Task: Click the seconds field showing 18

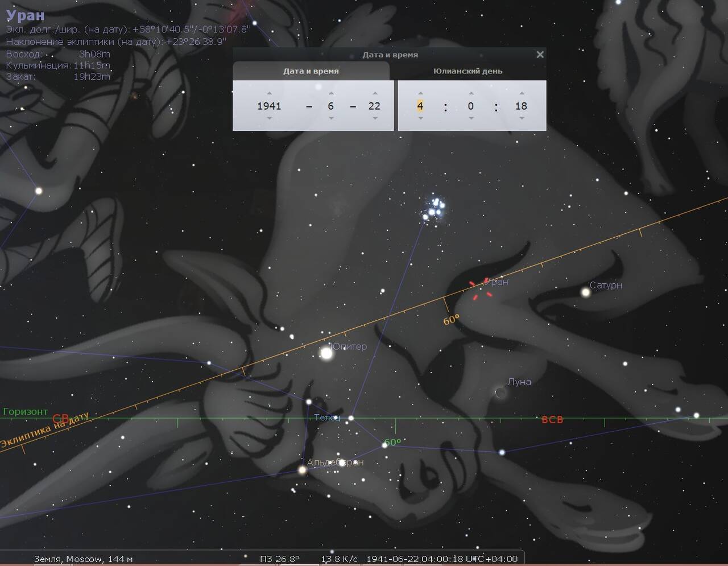Action: pos(521,106)
